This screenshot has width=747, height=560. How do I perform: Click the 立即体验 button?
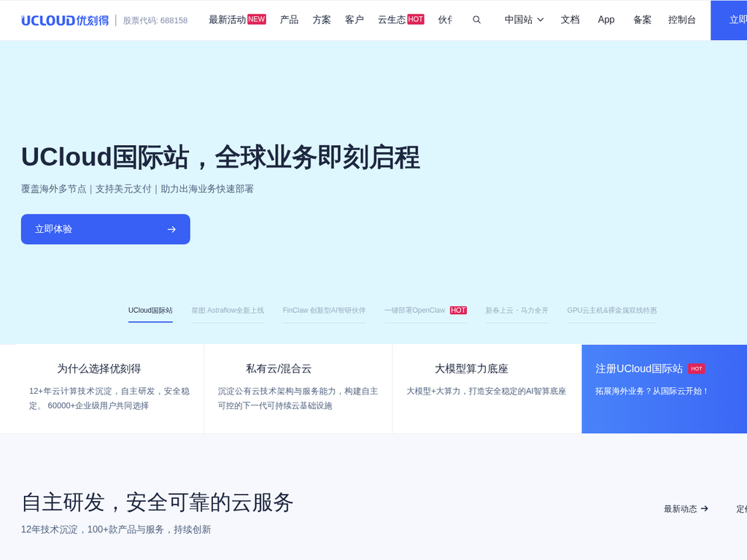105,229
